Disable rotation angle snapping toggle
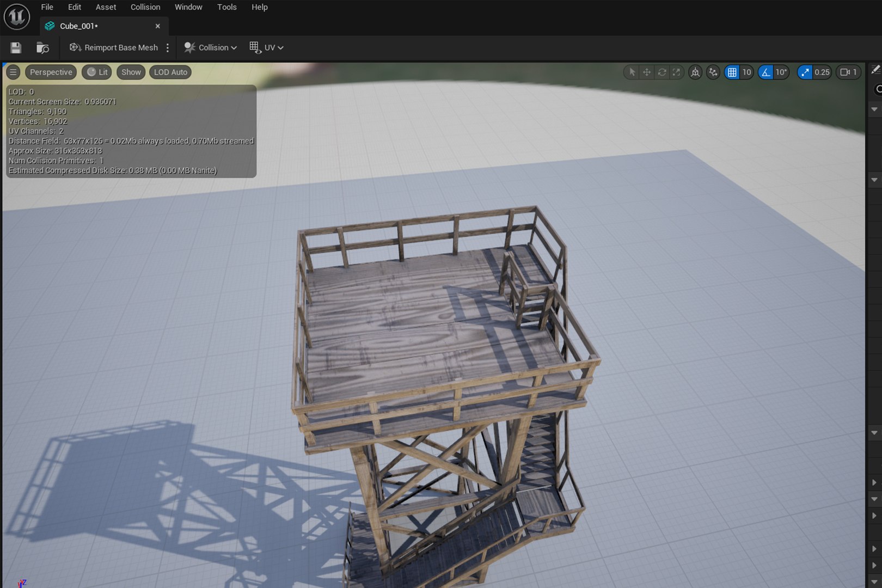The height and width of the screenshot is (588, 882). point(765,72)
